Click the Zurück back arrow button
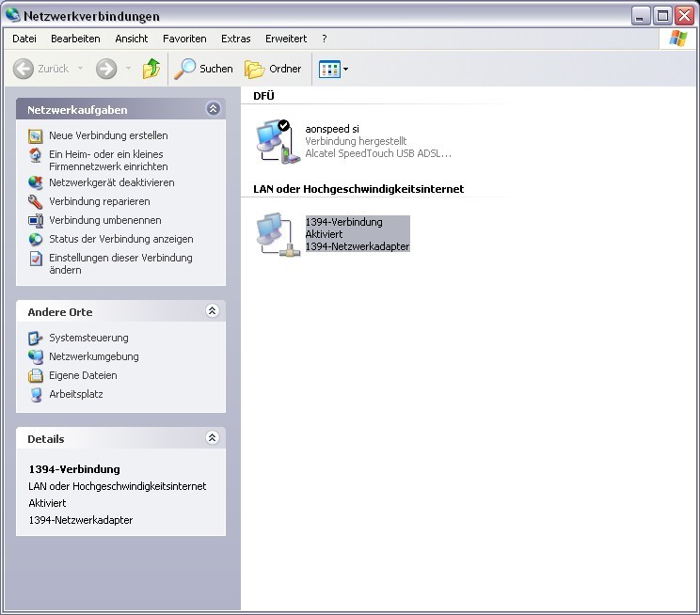The image size is (700, 615). (41, 69)
